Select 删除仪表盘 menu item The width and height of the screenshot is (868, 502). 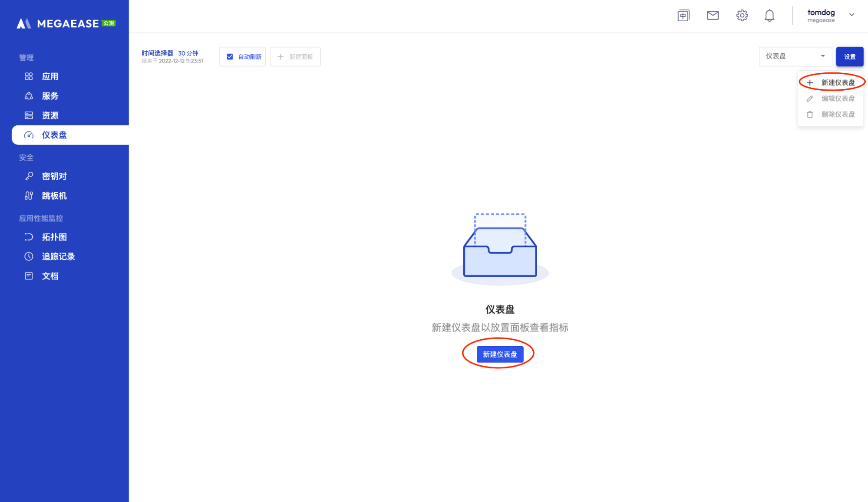pyautogui.click(x=830, y=115)
